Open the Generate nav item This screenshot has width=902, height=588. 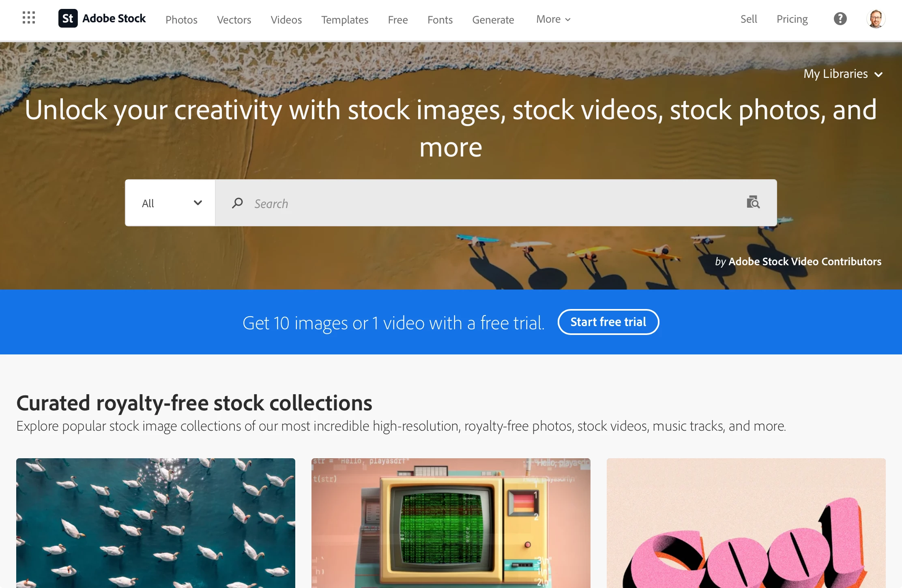pos(493,19)
